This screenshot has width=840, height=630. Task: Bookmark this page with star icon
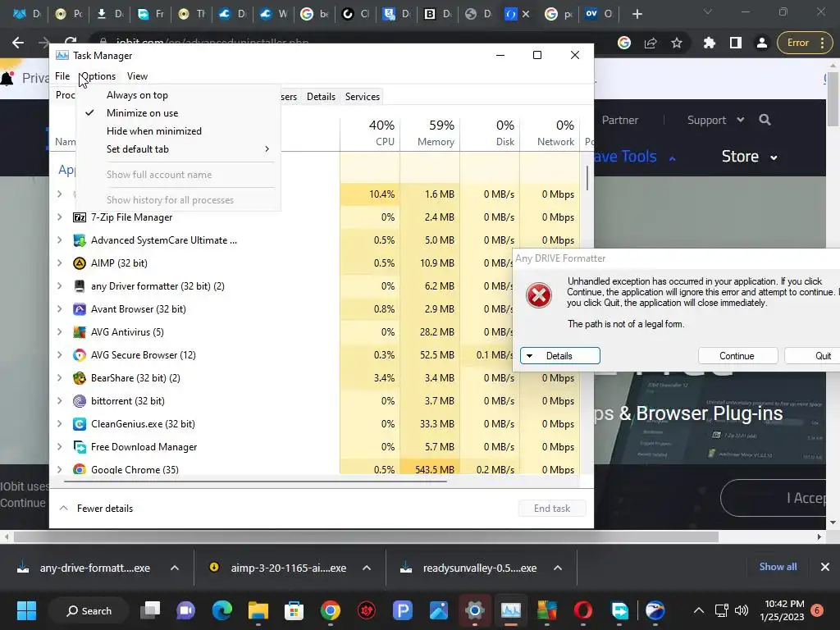click(677, 43)
